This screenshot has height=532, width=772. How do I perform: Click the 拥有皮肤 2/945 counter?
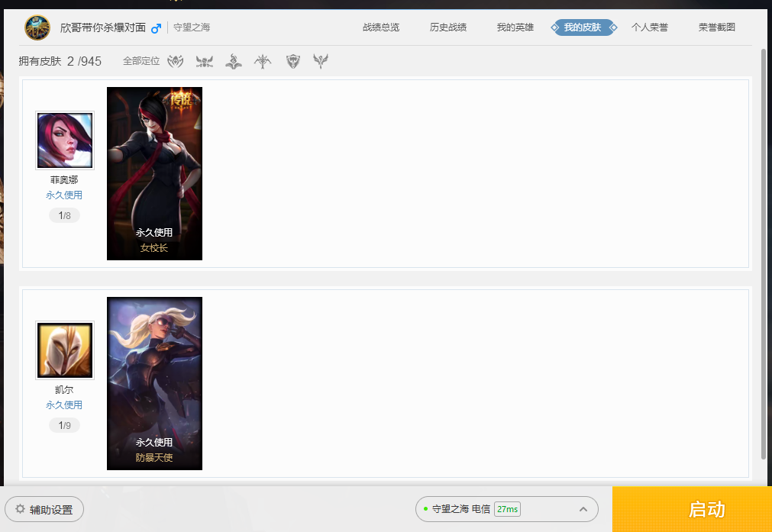click(60, 61)
